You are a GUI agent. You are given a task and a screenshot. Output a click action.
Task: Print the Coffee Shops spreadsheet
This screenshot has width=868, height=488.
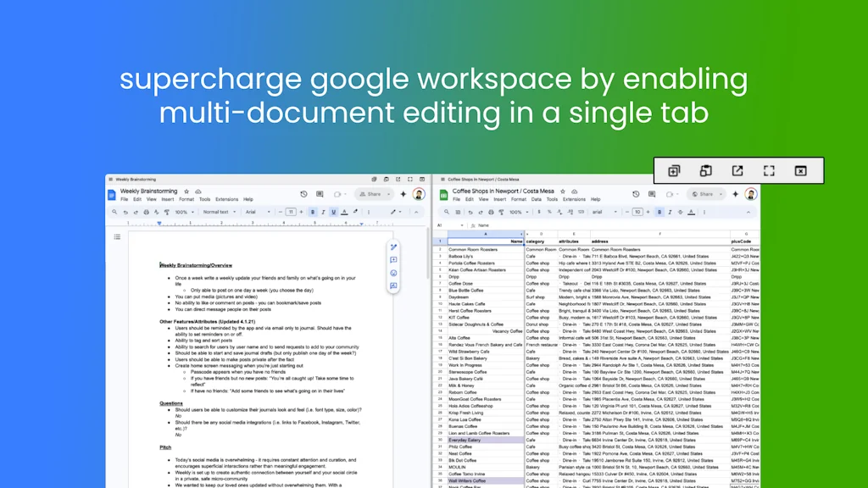click(x=491, y=212)
